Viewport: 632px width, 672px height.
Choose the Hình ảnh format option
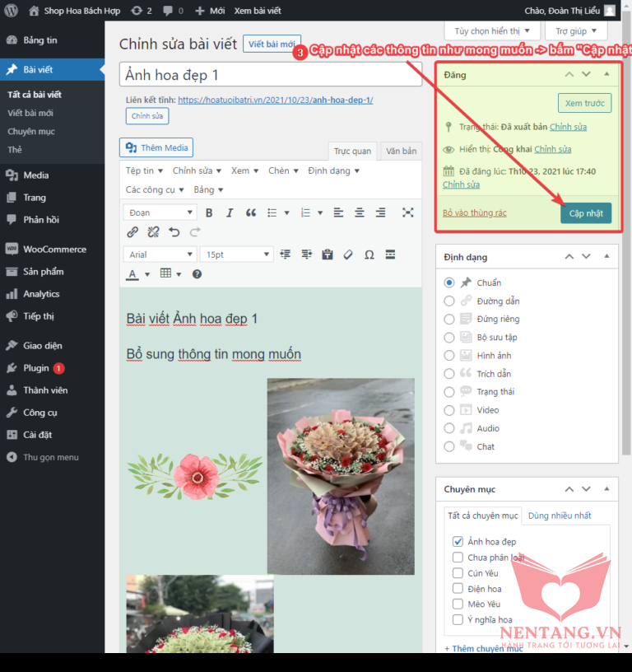point(448,356)
